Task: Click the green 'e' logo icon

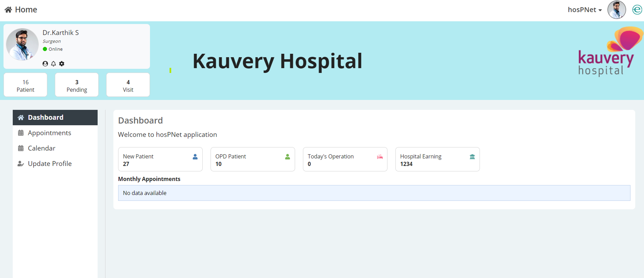Action: click(637, 10)
